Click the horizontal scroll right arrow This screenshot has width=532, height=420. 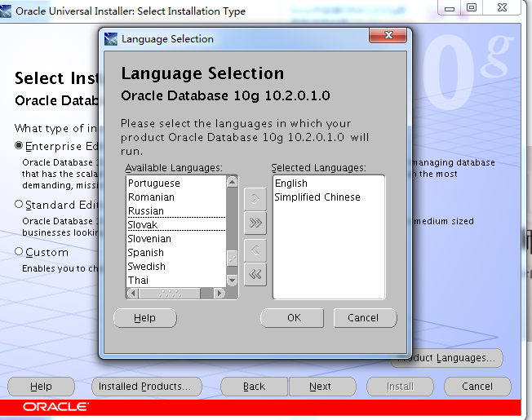pos(219,293)
